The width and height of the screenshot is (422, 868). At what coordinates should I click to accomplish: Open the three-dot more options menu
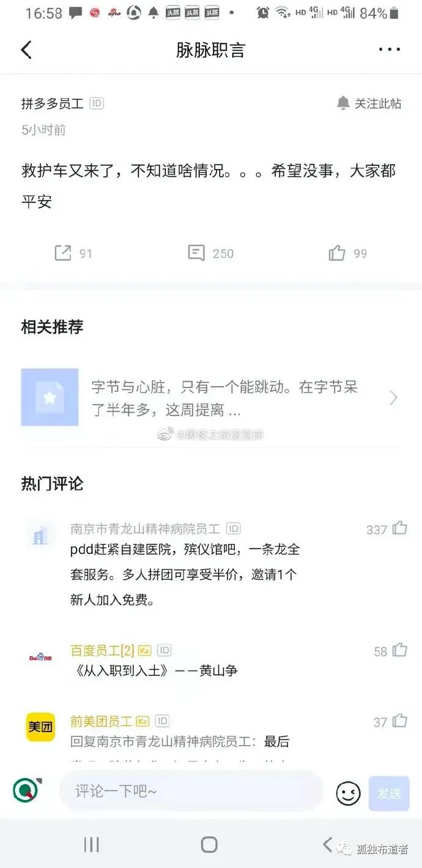[x=390, y=50]
